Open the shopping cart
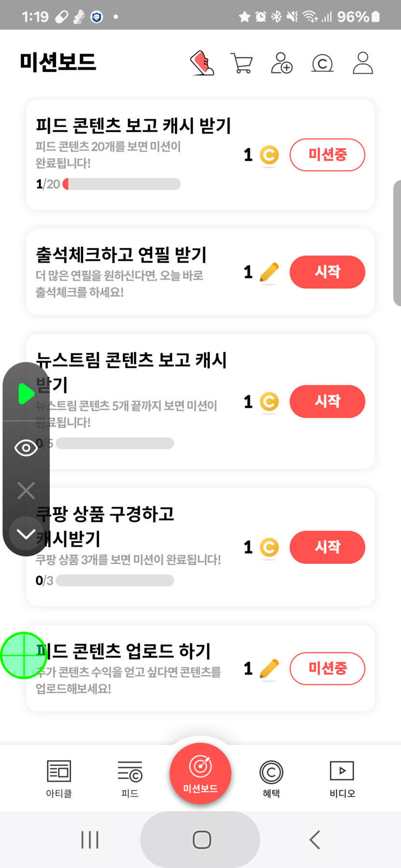The height and width of the screenshot is (868, 401). coord(242,63)
